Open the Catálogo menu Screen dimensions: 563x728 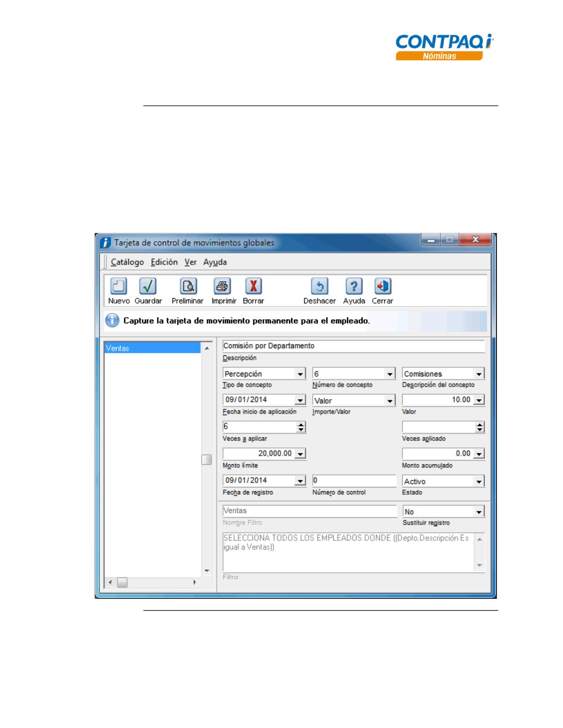point(127,262)
